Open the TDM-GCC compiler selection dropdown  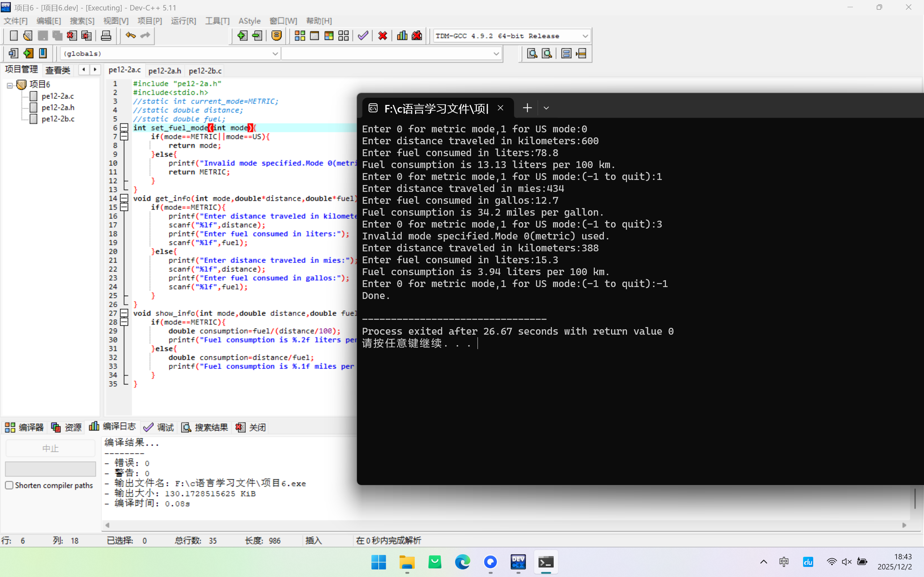585,36
